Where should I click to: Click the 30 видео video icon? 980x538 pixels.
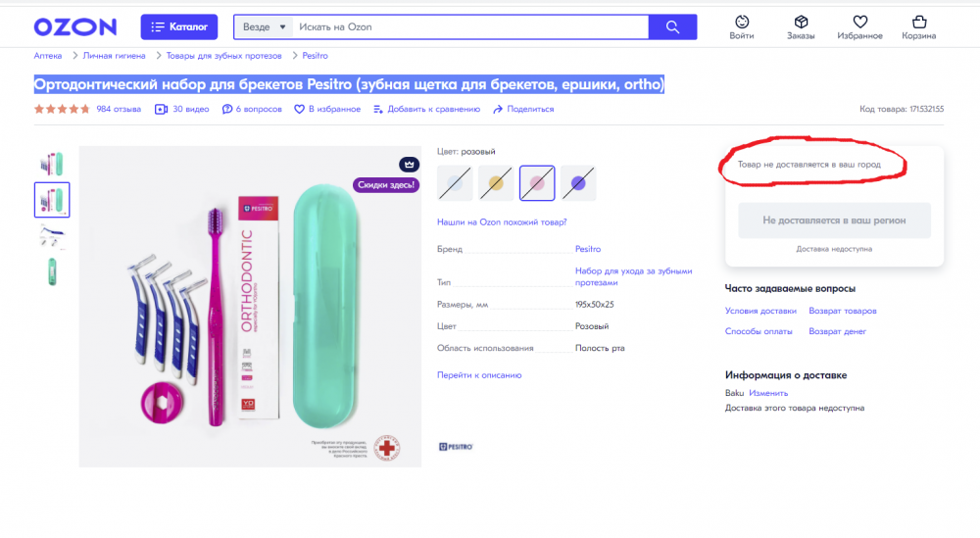pyautogui.click(x=162, y=109)
